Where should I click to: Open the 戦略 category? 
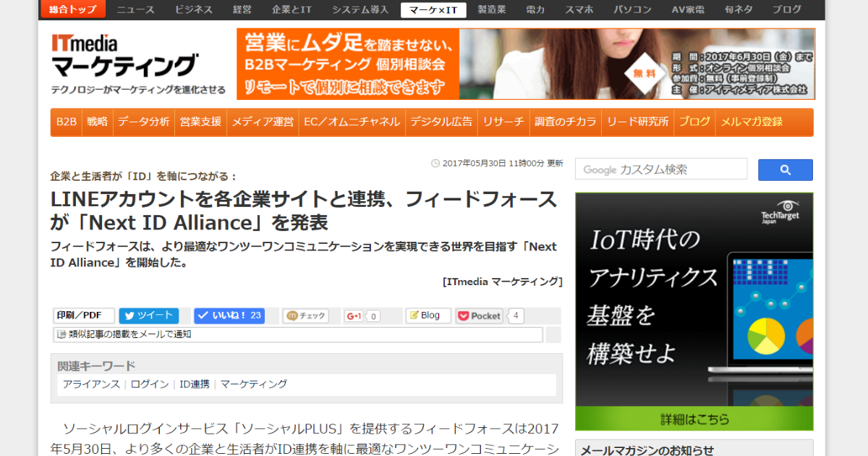click(97, 122)
